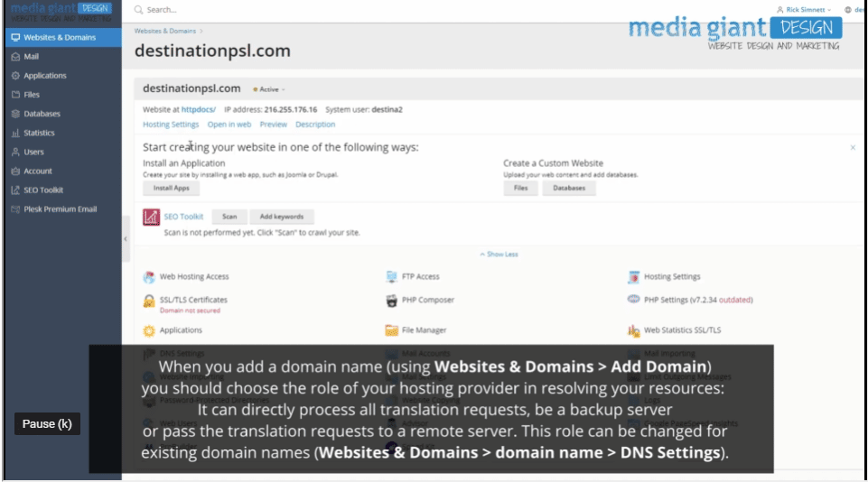Click the Scan button

(229, 217)
